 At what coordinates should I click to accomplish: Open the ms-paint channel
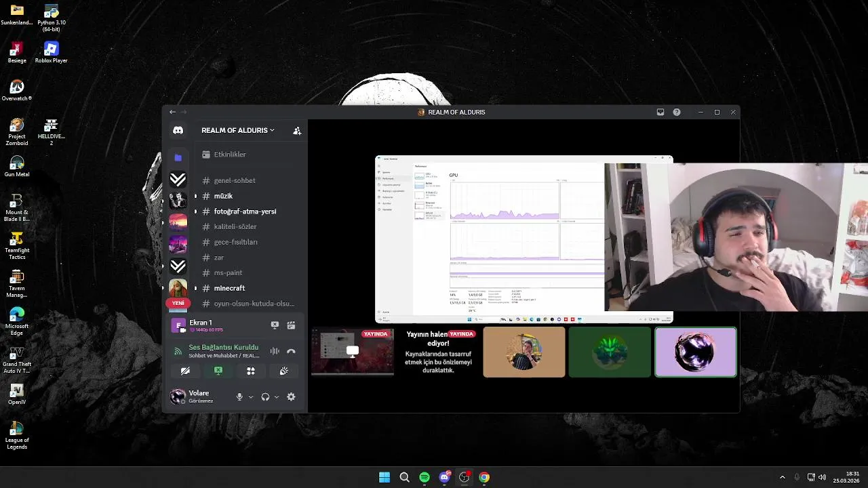tap(250, 272)
